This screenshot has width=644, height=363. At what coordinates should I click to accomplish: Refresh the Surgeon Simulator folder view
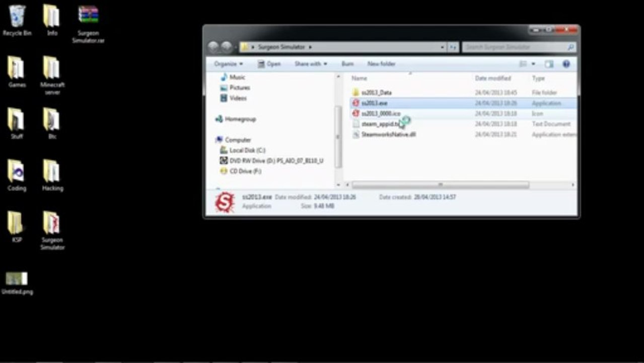tap(453, 47)
